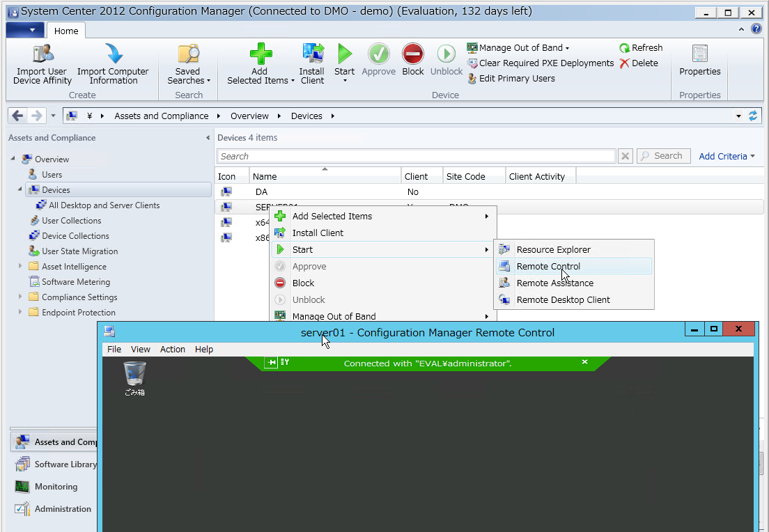Collapse the Devices tree node
The width and height of the screenshot is (769, 532).
coord(20,189)
